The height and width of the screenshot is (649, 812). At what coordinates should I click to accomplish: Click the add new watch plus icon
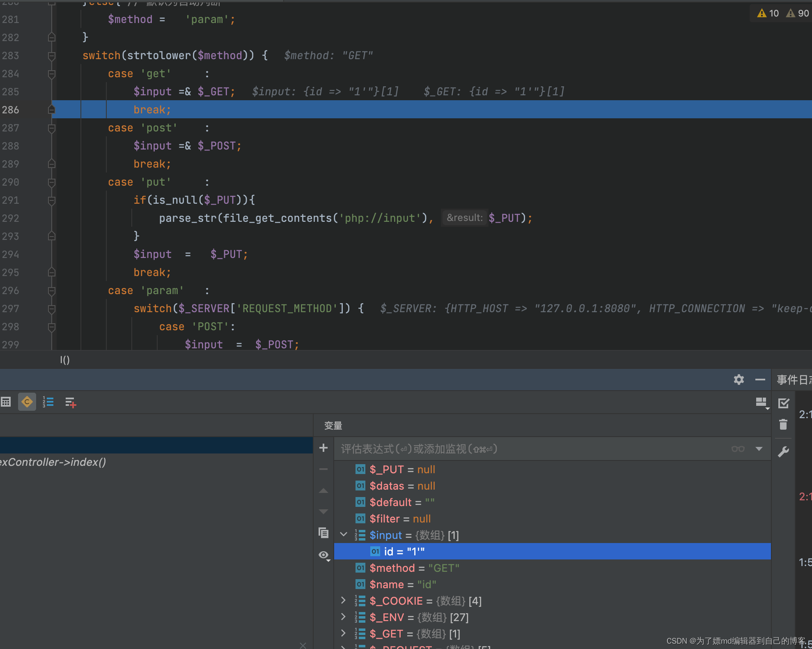[x=323, y=448]
